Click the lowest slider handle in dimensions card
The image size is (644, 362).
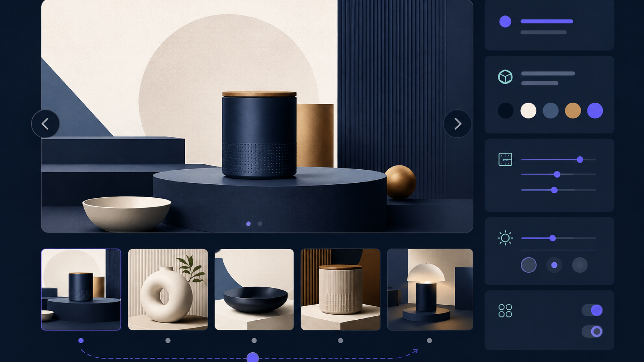[554, 190]
